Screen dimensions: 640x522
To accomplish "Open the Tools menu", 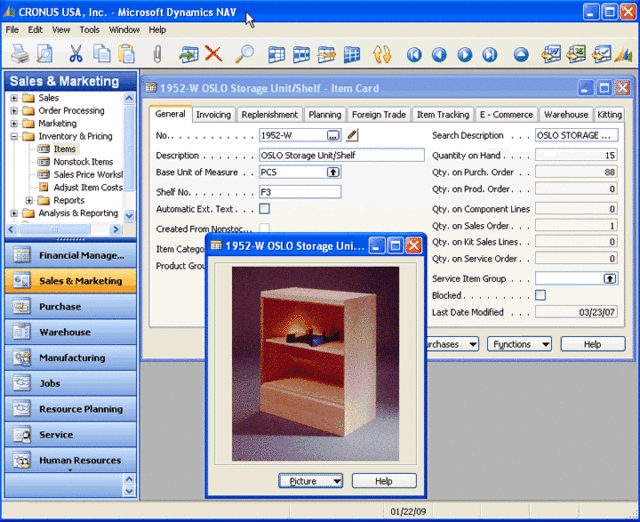I will [x=89, y=30].
